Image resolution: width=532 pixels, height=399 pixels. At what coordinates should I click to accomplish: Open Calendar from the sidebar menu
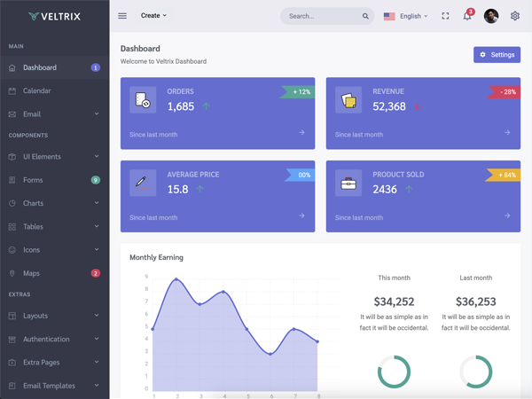[55, 91]
